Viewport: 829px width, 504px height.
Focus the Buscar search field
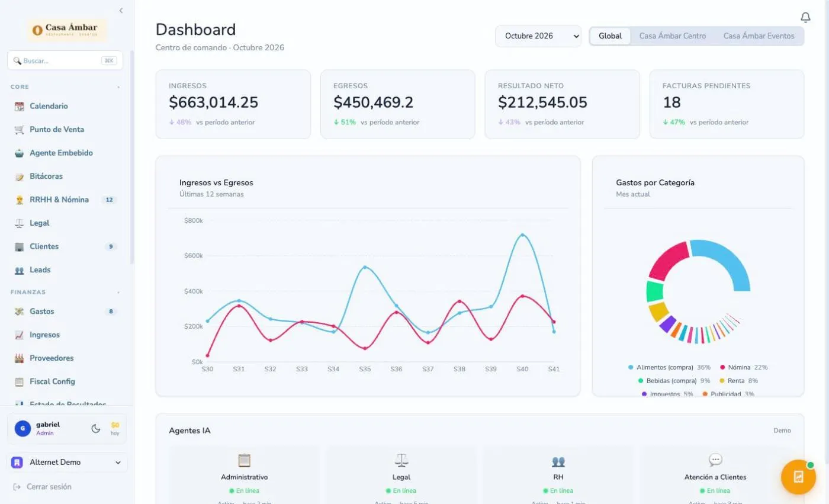[x=65, y=60]
